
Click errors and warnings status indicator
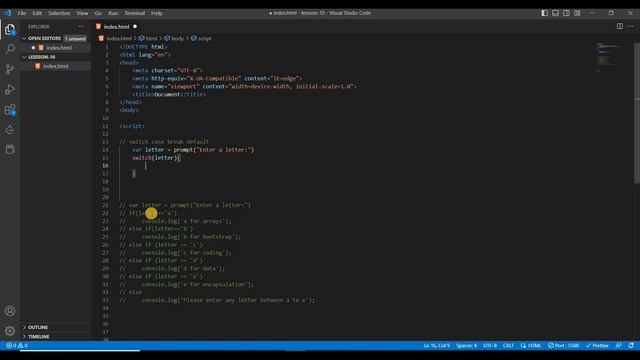coord(17,345)
